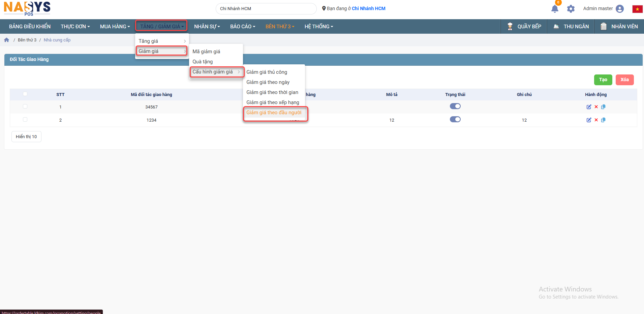
Task: Expand the Hệ Thống dropdown menu
Action: (319, 26)
